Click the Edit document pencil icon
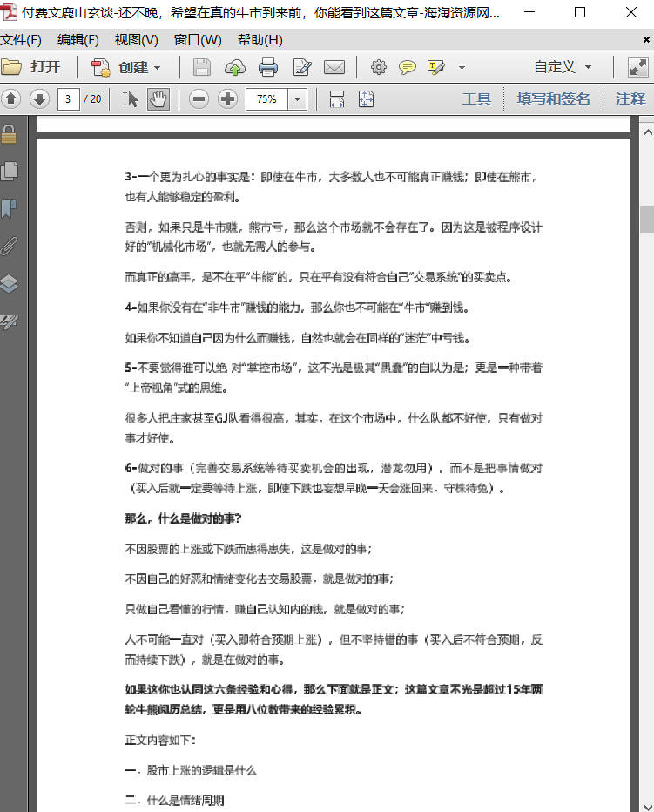 [x=302, y=68]
